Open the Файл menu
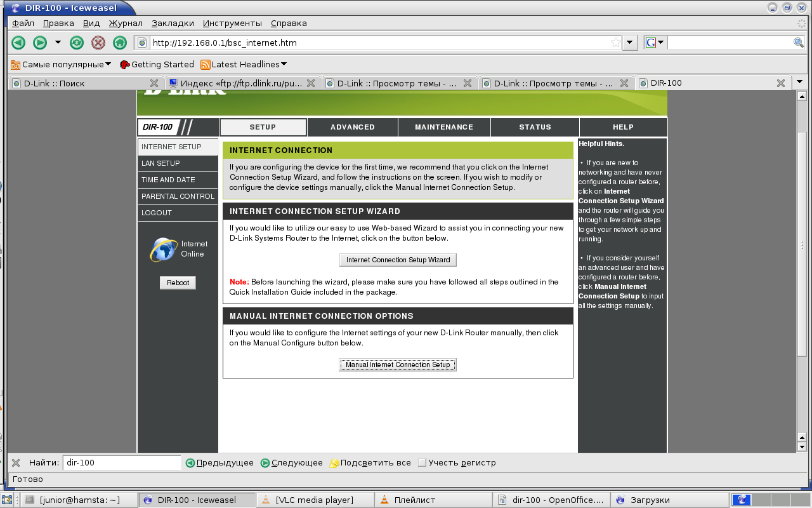The image size is (812, 508). point(23,23)
